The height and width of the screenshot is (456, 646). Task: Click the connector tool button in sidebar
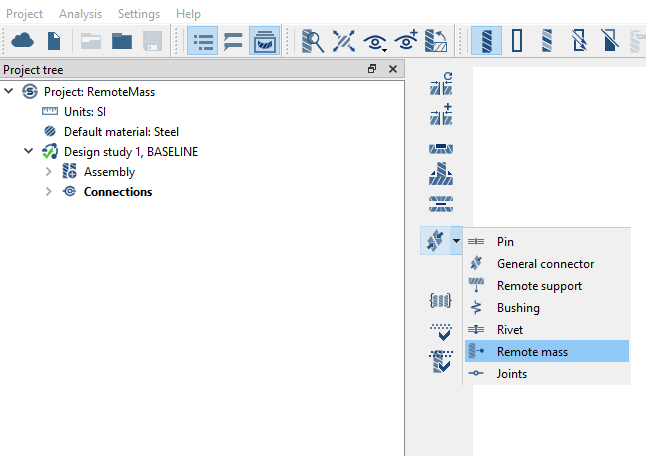tap(435, 241)
